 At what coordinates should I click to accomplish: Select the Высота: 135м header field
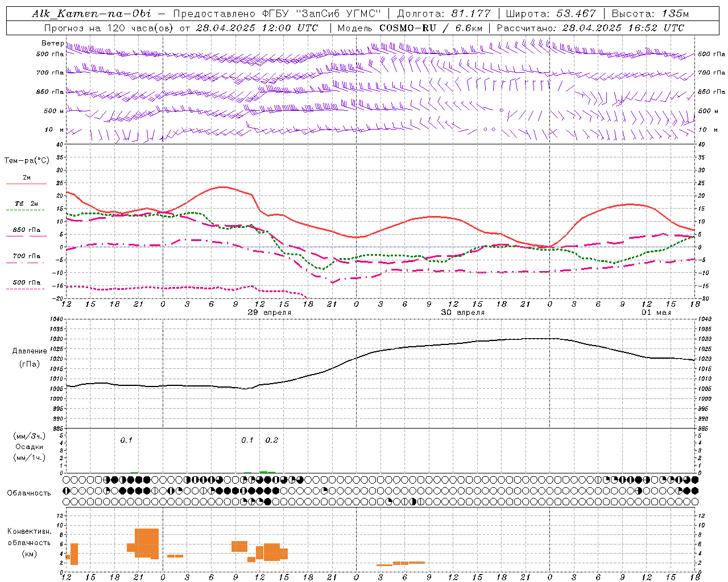(x=650, y=14)
